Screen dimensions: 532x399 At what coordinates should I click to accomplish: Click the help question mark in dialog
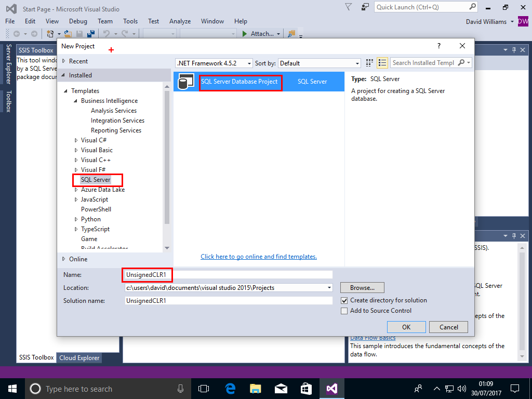[x=438, y=46]
